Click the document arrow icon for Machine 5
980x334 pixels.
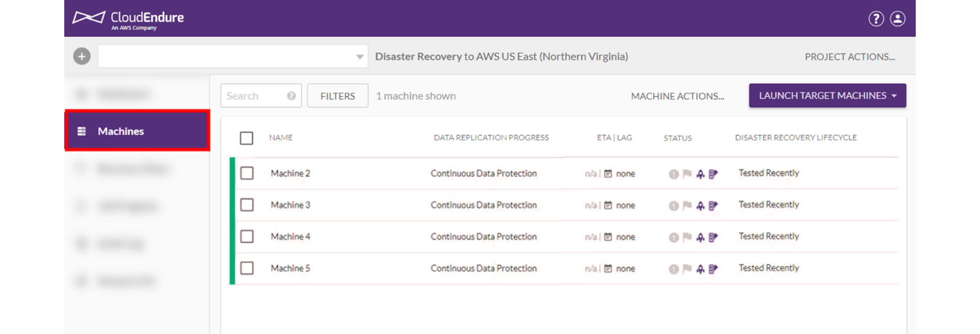[x=713, y=269]
